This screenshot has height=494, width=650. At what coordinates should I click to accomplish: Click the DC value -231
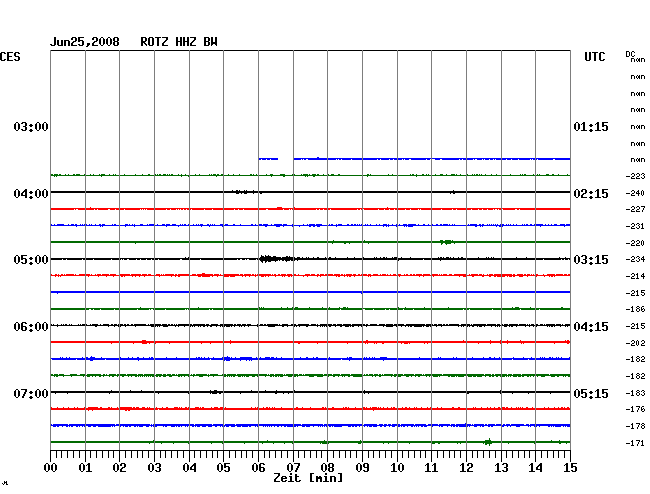[635, 226]
